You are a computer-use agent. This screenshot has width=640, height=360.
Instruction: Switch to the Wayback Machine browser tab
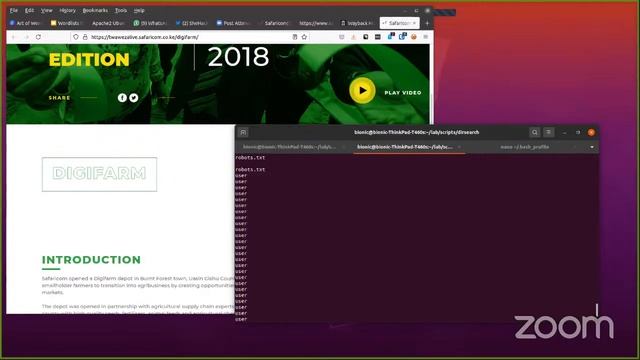point(358,23)
